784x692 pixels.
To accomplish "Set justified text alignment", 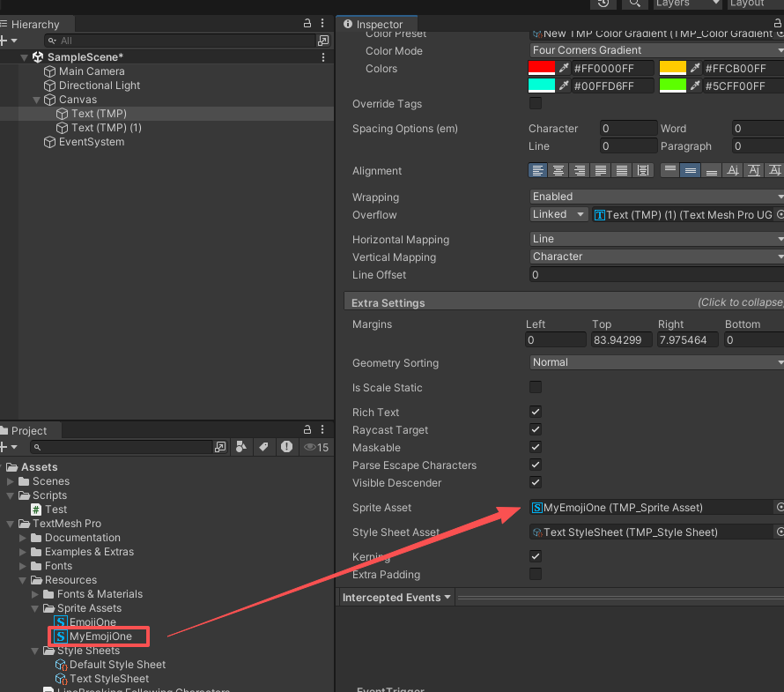I will pyautogui.click(x=601, y=171).
